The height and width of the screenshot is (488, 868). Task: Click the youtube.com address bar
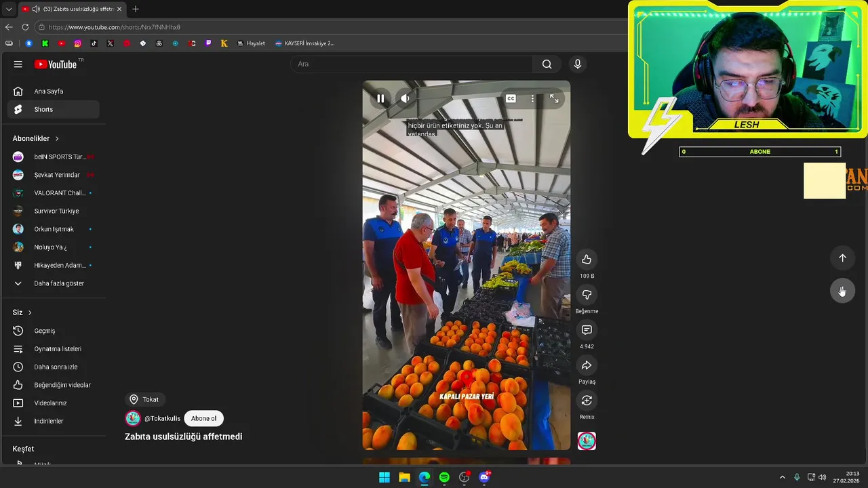coord(332,27)
